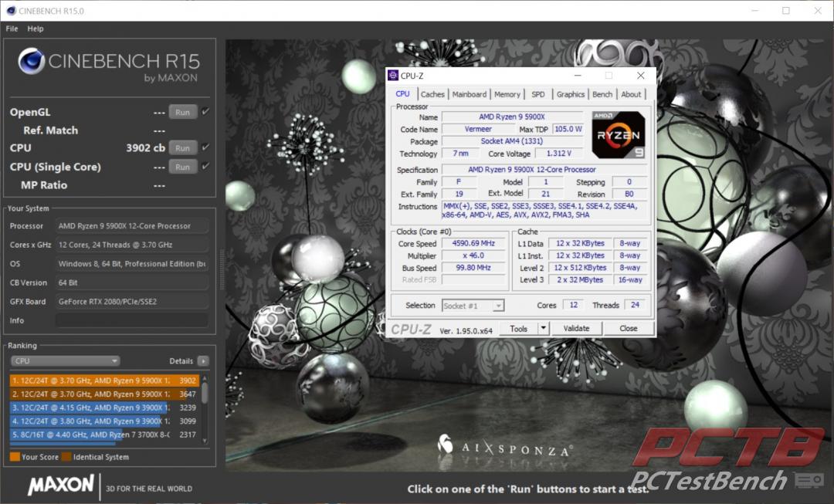834x504 pixels.
Task: Click the Package field Socket AM4 (1331)
Action: pyautogui.click(x=512, y=141)
